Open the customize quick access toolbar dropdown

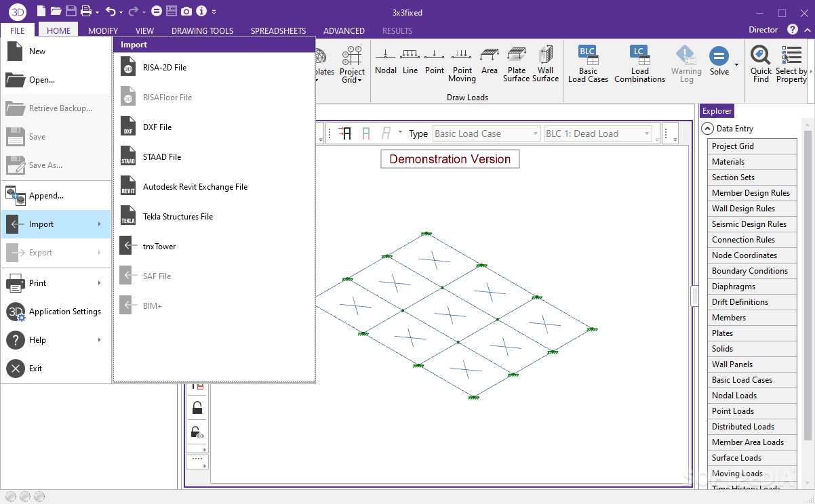214,12
